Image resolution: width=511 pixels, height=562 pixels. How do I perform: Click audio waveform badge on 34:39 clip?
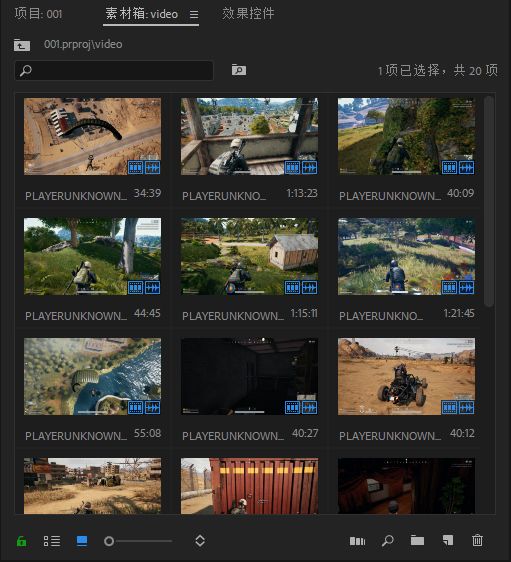click(152, 167)
